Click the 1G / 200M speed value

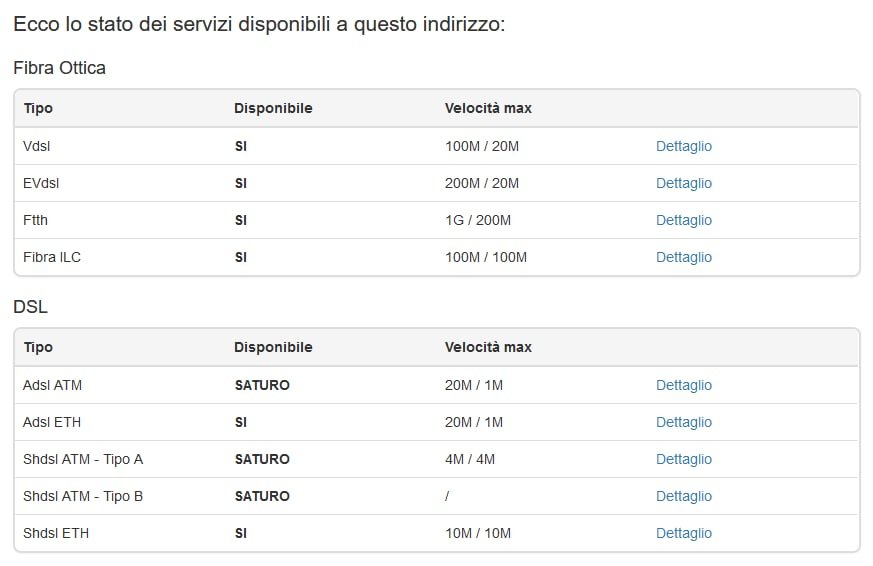[x=478, y=220]
